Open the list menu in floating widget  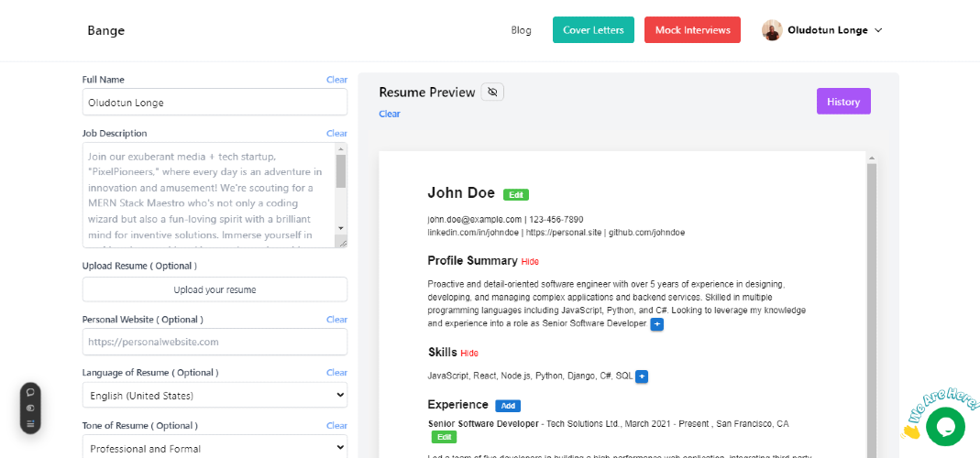pyautogui.click(x=30, y=423)
